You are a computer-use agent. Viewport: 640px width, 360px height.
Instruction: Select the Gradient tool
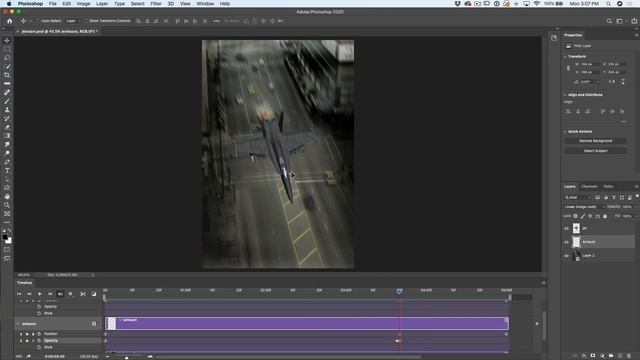coord(7,136)
